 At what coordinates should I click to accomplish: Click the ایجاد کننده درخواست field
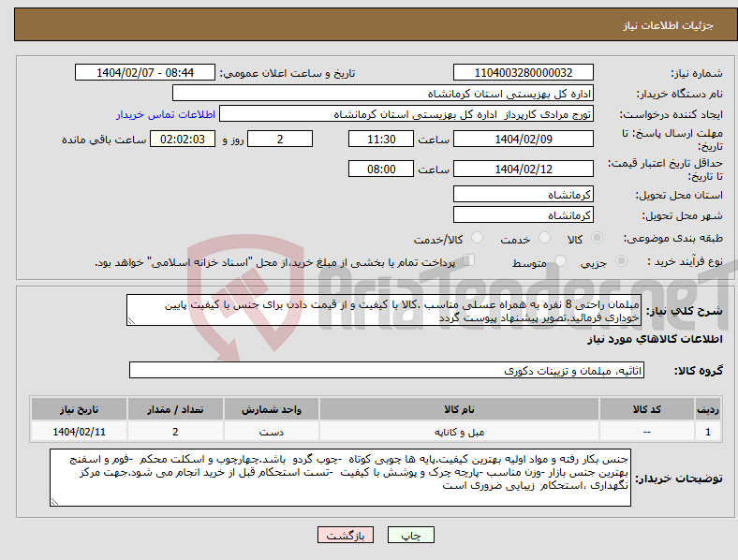pyautogui.click(x=406, y=114)
